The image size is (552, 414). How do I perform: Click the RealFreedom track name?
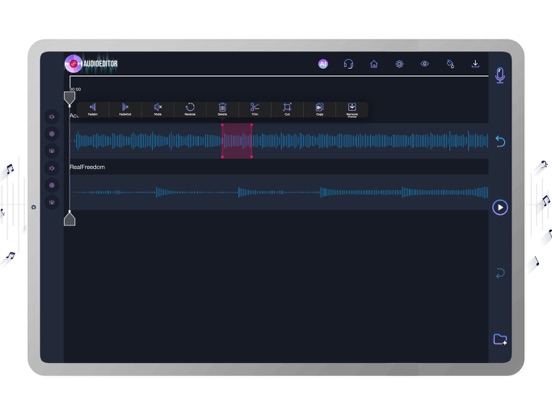[x=87, y=167]
